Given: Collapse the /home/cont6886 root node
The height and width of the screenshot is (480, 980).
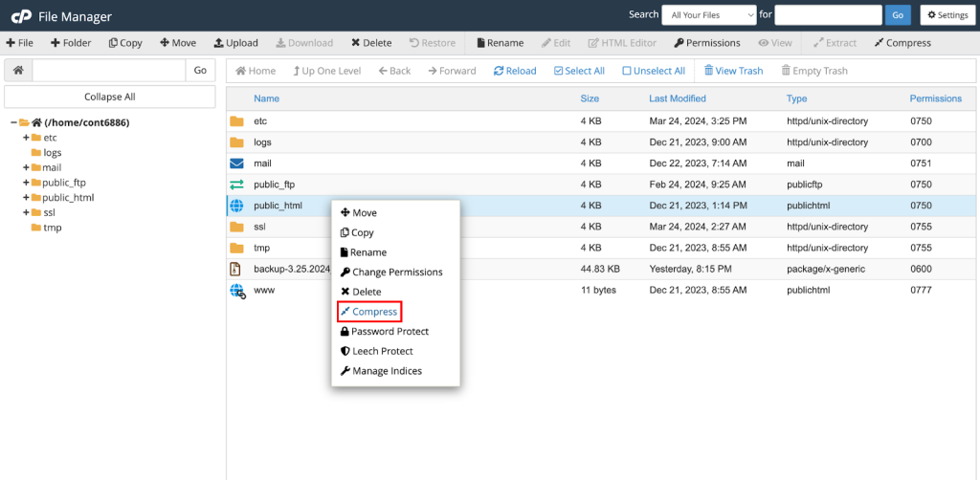Looking at the screenshot, I should click(x=15, y=122).
